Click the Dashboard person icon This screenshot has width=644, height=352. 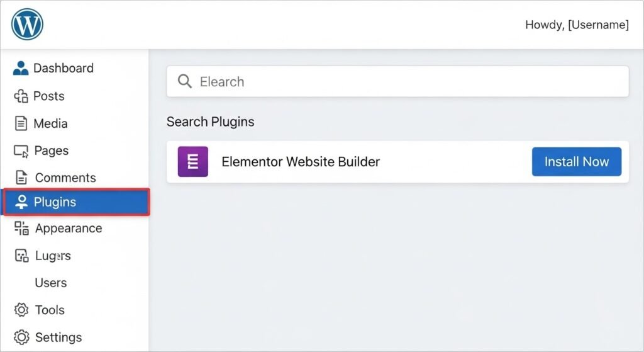(x=21, y=68)
